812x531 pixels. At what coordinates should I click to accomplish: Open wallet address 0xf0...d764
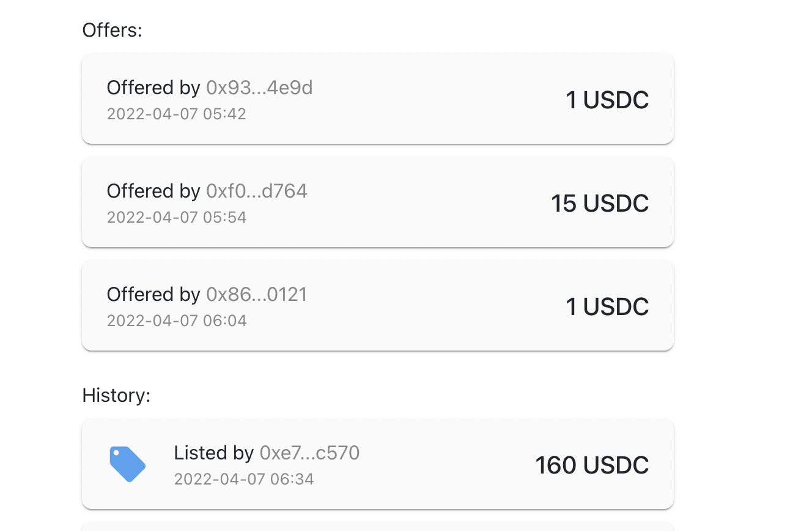[257, 191]
